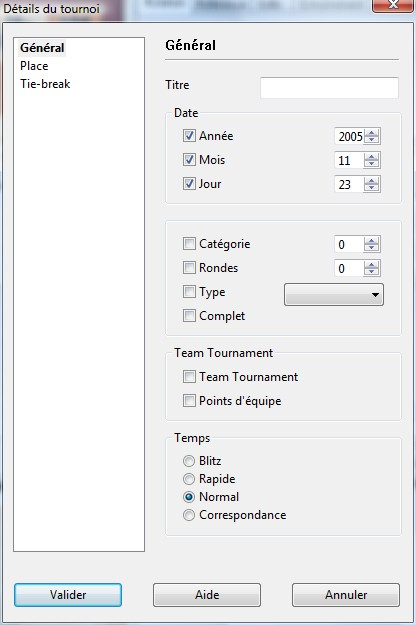This screenshot has height=625, width=416.
Task: Enable the Complet checkbox
Action: 189,315
